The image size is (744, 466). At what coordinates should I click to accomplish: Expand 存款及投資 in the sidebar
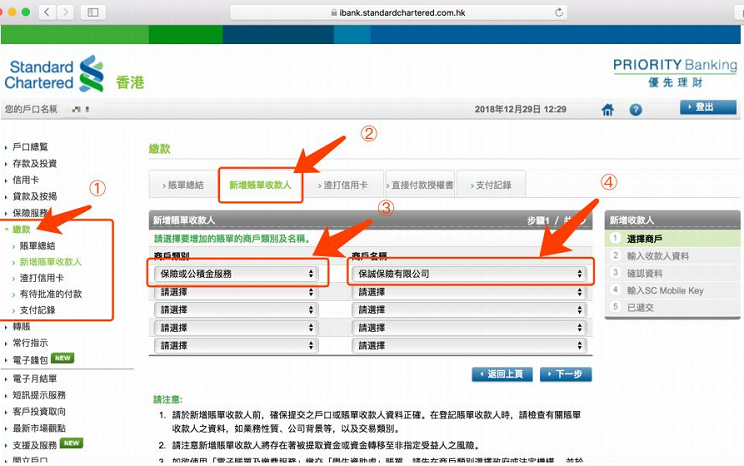(35, 163)
